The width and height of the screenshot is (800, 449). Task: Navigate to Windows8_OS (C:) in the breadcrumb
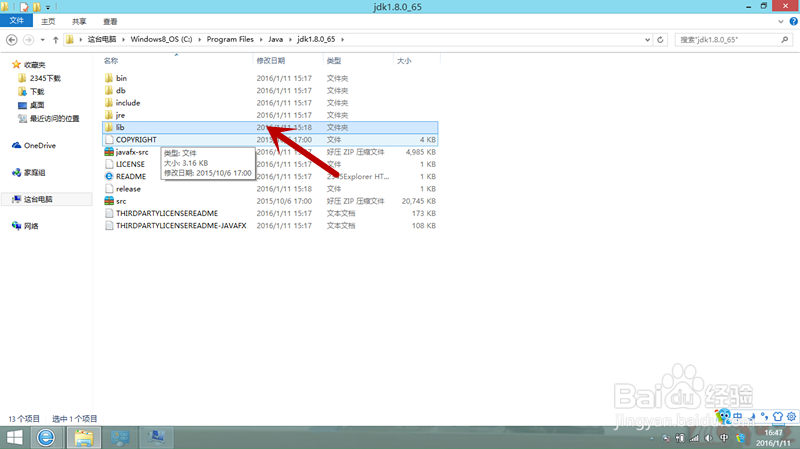pos(161,39)
